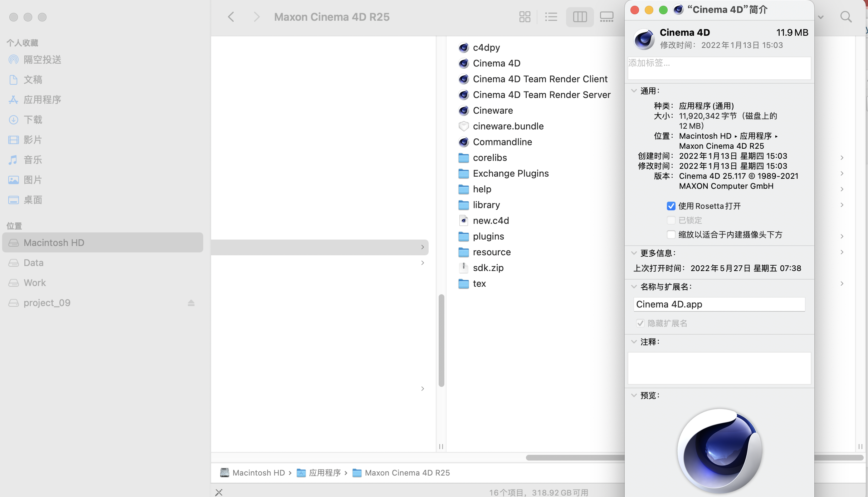Image resolution: width=868 pixels, height=497 pixels.
Task: Collapse the 更多信息 section
Action: click(634, 253)
